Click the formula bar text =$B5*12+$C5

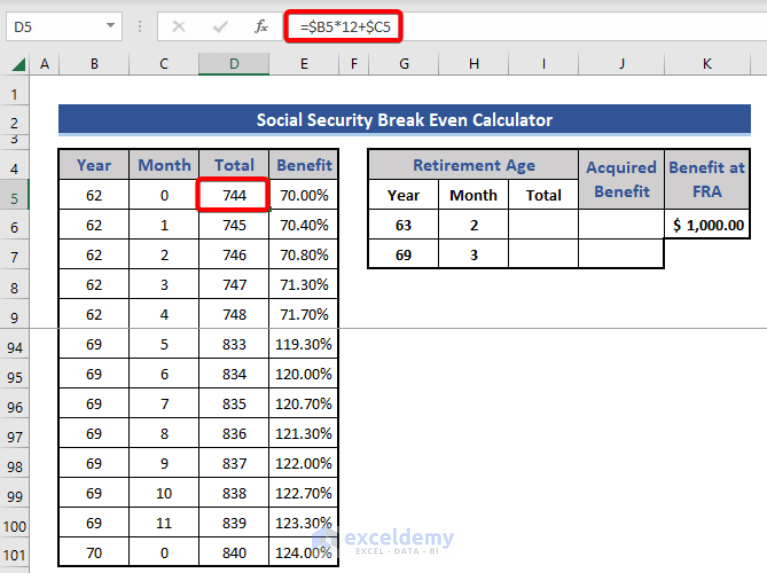point(345,26)
